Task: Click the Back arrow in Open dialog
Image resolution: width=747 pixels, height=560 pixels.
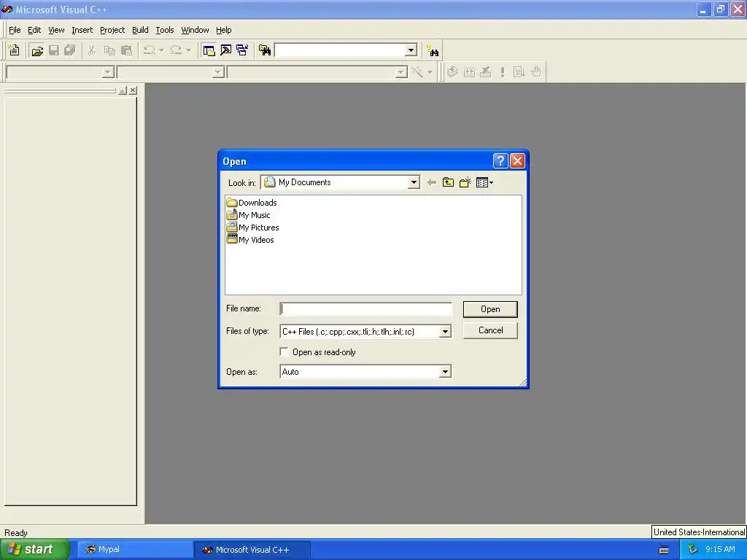Action: point(432,182)
